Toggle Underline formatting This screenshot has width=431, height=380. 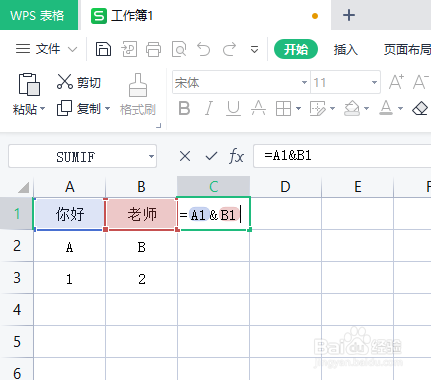(x=233, y=108)
